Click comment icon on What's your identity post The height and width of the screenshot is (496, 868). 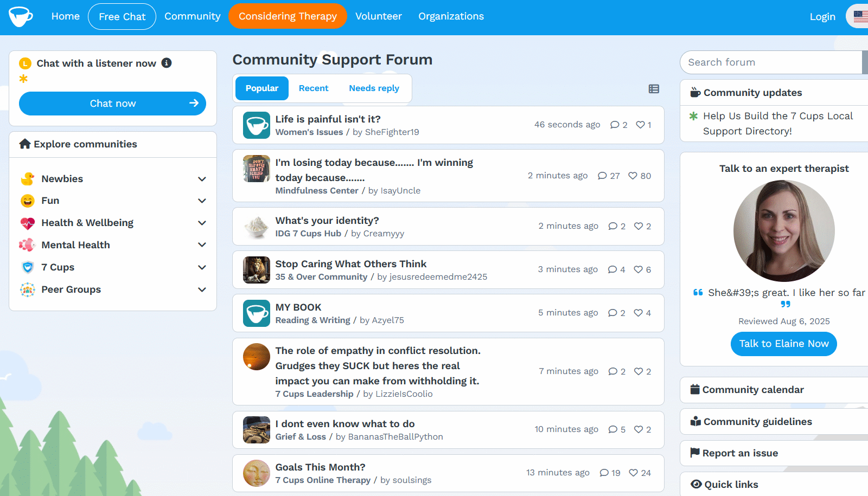coord(613,226)
